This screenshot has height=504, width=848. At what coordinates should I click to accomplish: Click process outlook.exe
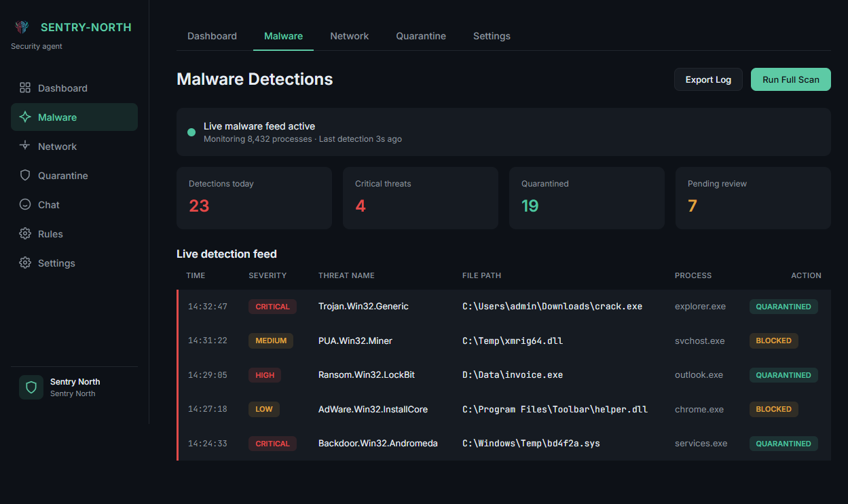pyautogui.click(x=699, y=375)
